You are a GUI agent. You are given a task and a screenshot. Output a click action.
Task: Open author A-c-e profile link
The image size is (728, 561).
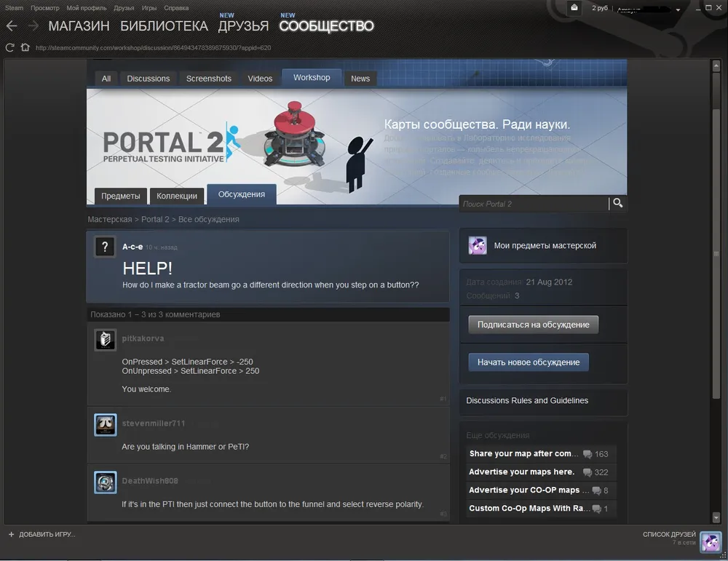coord(132,247)
